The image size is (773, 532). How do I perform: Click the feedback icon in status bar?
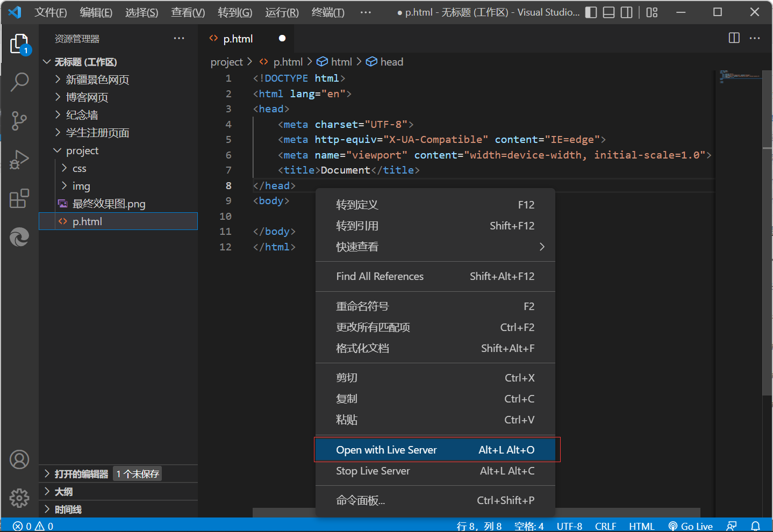[732, 526]
